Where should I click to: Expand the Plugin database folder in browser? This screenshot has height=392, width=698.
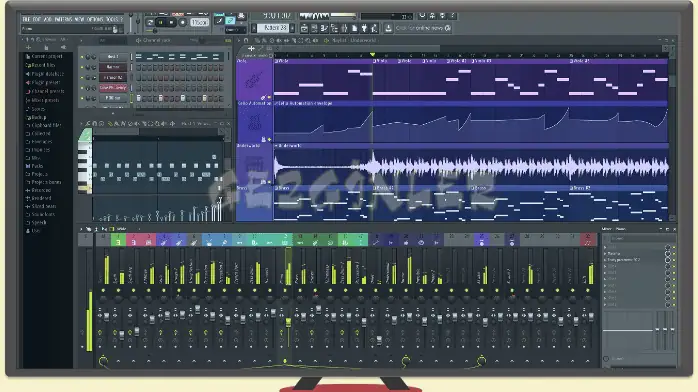pos(45,74)
